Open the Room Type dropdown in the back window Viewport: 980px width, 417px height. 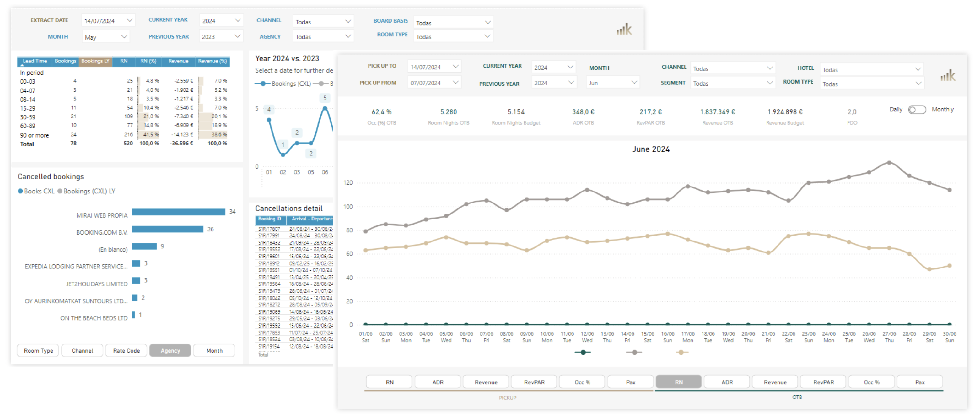click(x=453, y=36)
